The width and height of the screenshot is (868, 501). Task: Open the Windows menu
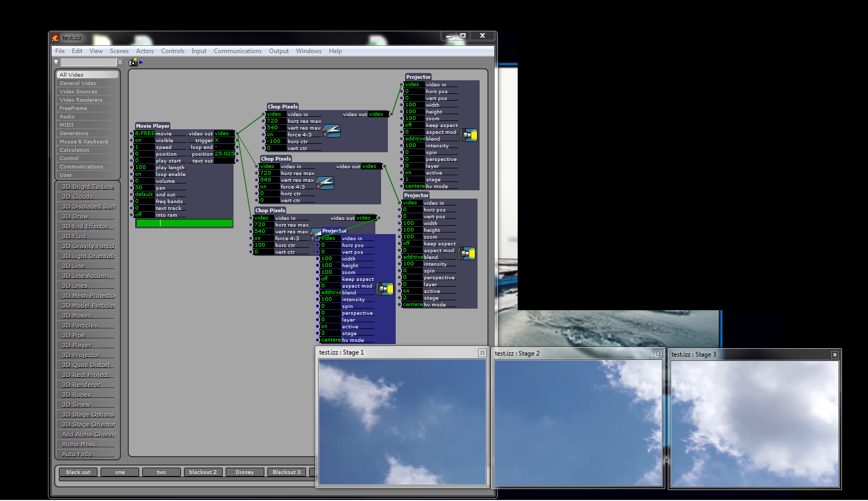309,51
